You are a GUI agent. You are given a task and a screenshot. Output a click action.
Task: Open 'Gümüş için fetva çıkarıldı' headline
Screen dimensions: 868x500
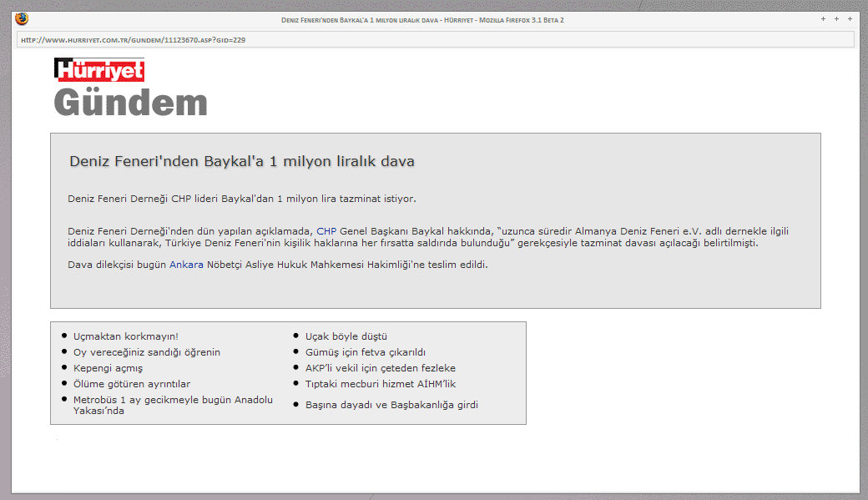coord(366,352)
